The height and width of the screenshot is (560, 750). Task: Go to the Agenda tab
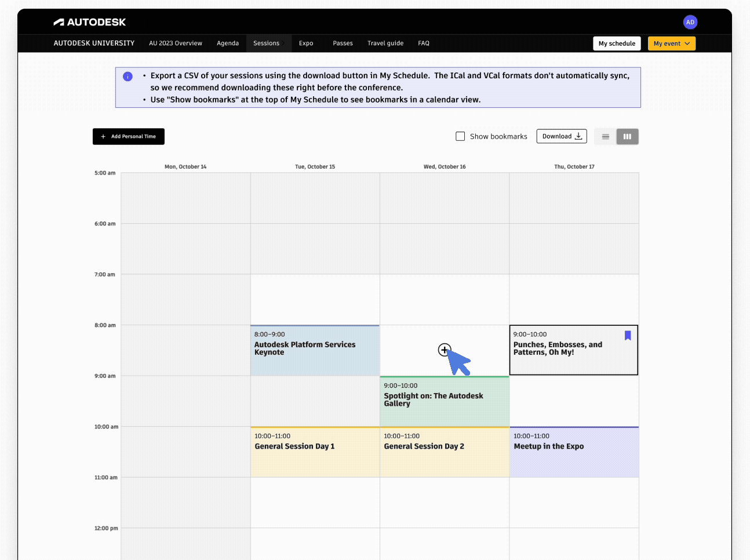click(x=228, y=43)
